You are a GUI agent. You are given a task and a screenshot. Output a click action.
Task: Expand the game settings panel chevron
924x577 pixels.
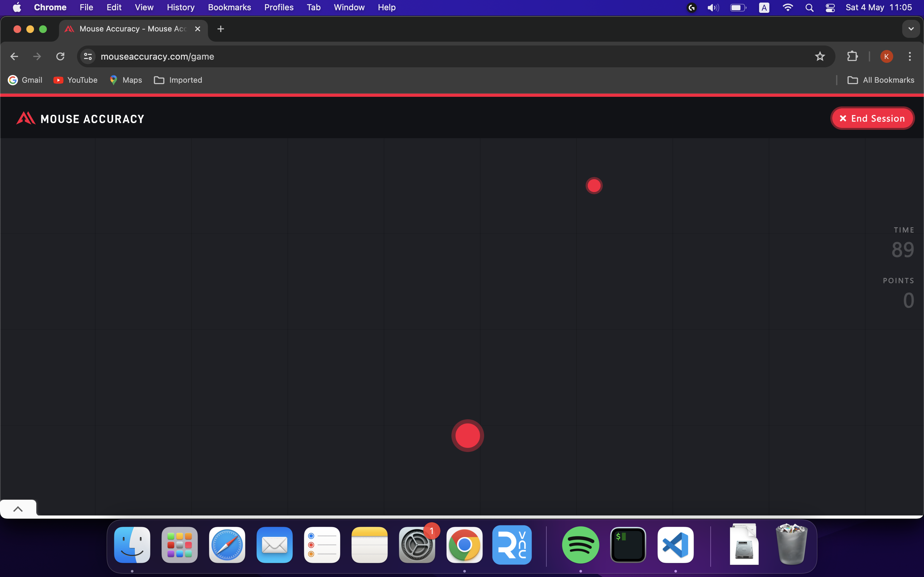19,508
